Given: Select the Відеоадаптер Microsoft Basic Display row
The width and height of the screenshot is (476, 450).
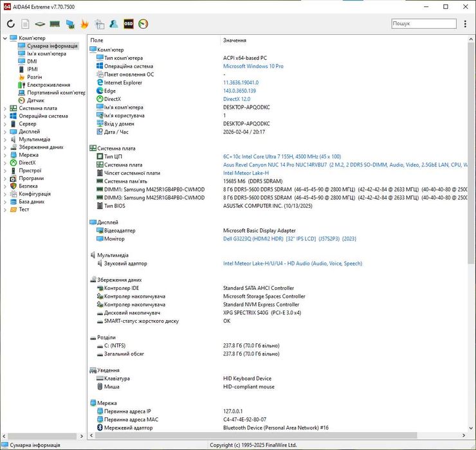Looking at the screenshot, I should (x=278, y=231).
